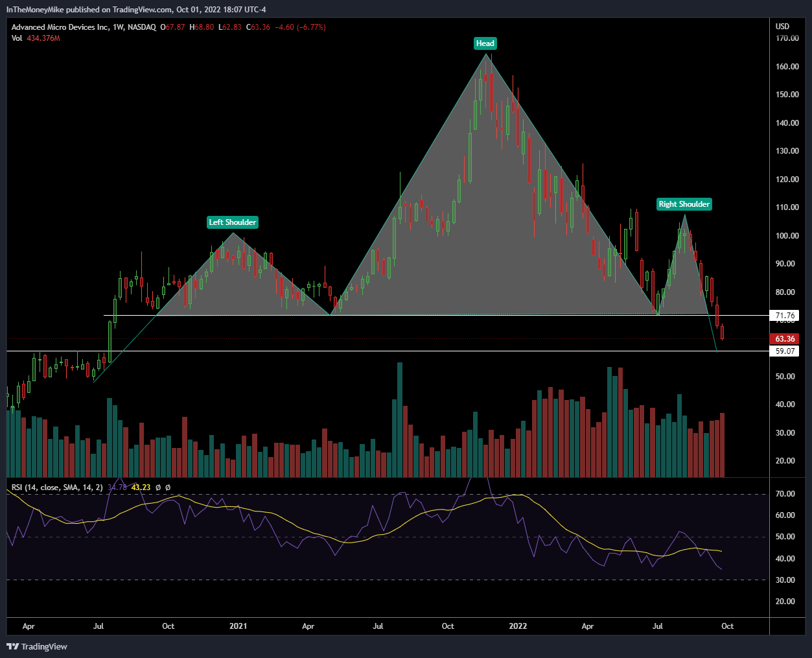Viewport: 812px width, 658px height.
Task: Click RSI 70.00 axis level label
Action: (785, 494)
